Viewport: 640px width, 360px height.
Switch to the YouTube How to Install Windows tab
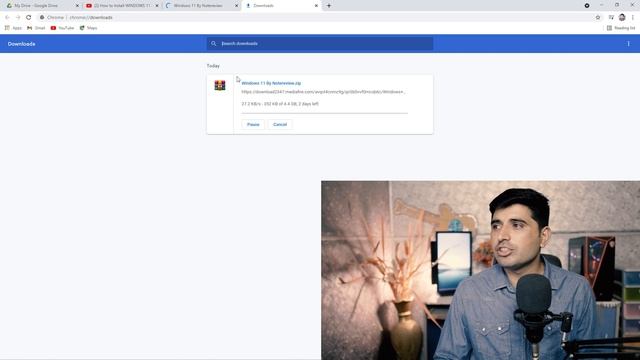coord(121,6)
